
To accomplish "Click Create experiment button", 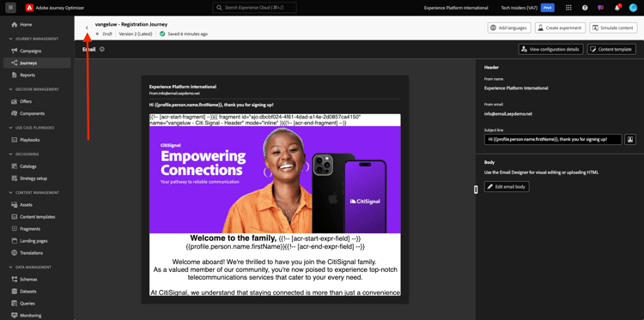I will coord(560,28).
